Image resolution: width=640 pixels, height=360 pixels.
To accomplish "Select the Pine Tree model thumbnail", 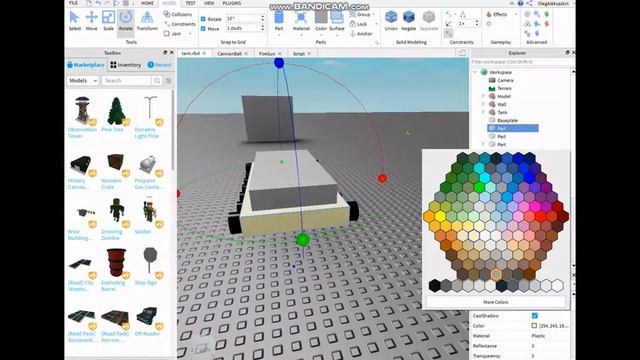I will click(116, 110).
